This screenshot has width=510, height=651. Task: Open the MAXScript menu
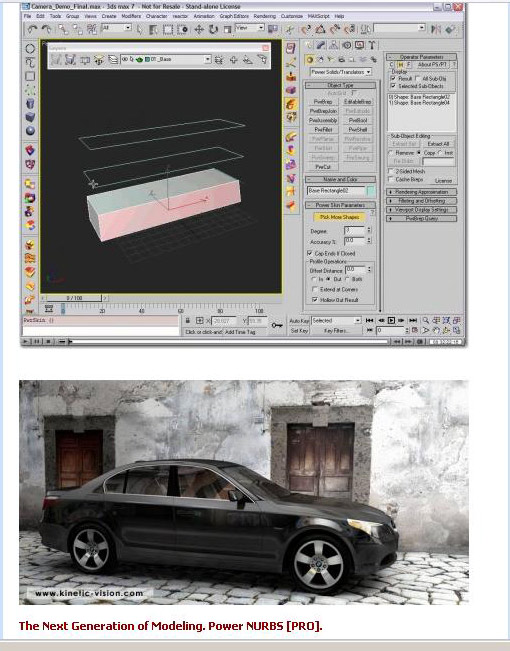[x=319, y=16]
